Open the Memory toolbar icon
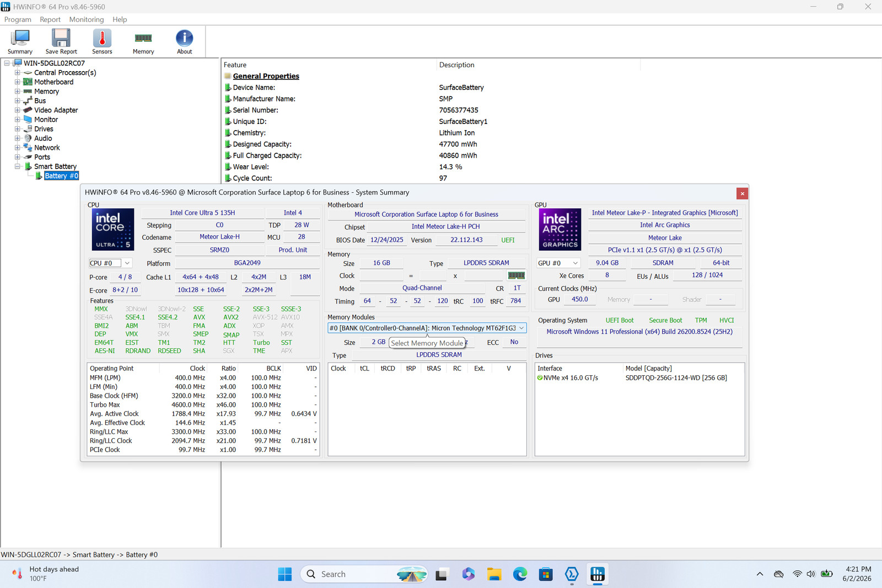The image size is (882, 588). tap(143, 41)
